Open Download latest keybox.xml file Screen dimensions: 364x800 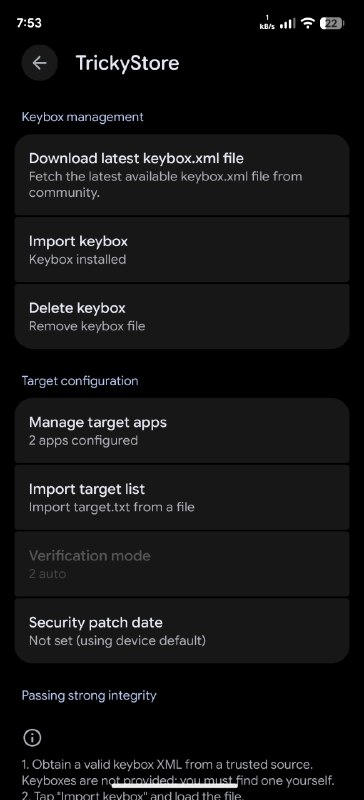pos(182,175)
